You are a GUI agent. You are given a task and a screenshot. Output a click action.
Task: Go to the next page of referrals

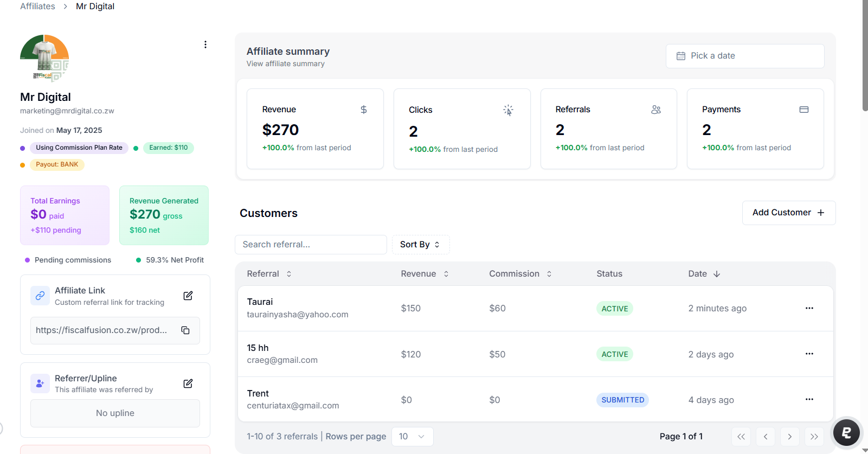pos(789,437)
